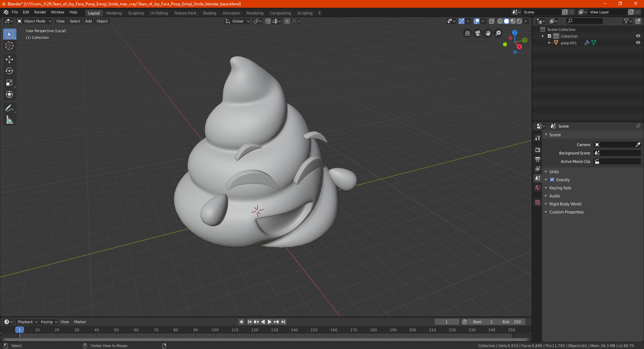
Task: Open the Output properties tab
Action: click(x=538, y=159)
